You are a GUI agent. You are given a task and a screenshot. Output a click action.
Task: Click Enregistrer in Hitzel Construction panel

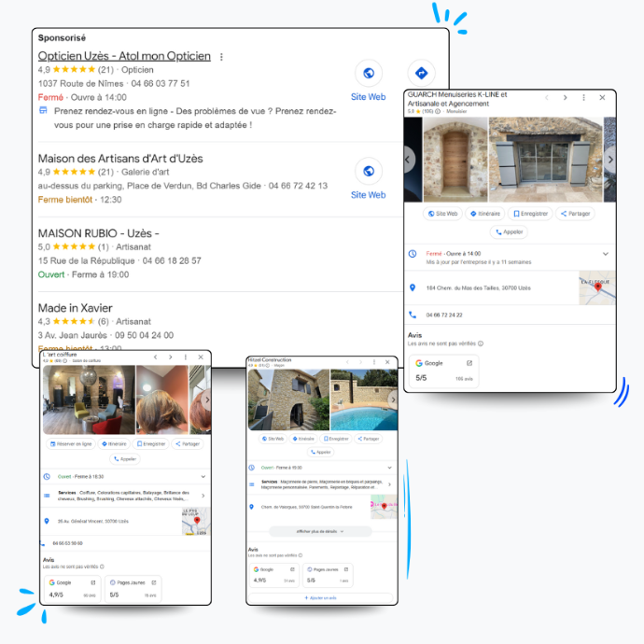pyautogui.click(x=336, y=439)
